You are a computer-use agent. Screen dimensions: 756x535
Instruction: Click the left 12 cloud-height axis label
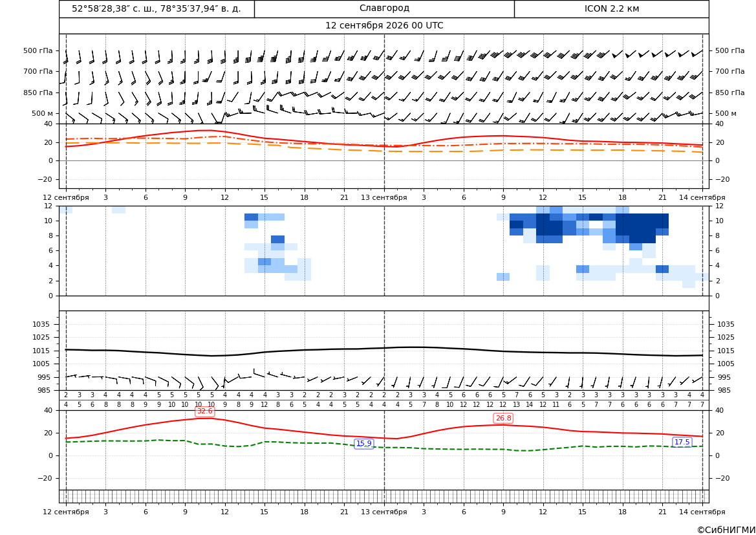click(x=49, y=206)
